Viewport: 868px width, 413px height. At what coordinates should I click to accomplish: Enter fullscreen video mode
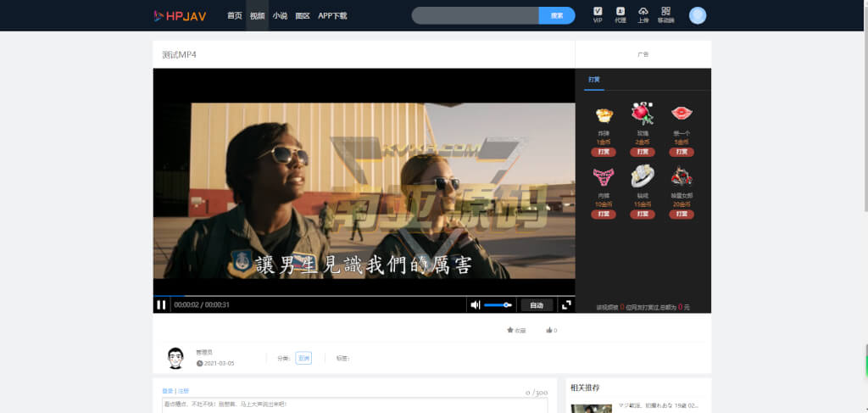[x=566, y=305]
